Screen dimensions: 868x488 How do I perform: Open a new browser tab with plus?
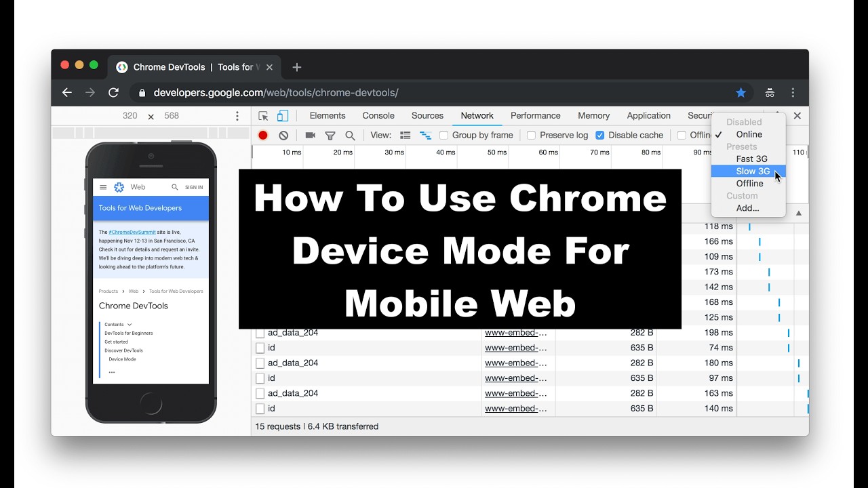(x=296, y=67)
